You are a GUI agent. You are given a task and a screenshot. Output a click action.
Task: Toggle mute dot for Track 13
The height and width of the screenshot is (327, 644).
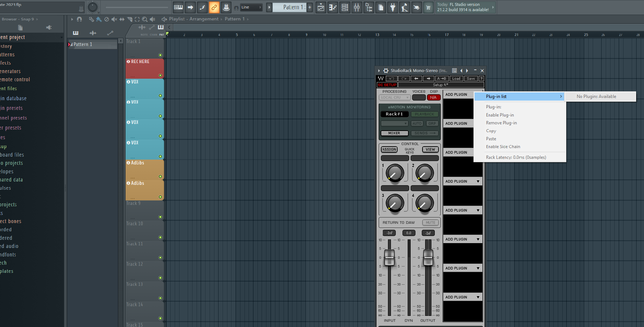click(161, 298)
